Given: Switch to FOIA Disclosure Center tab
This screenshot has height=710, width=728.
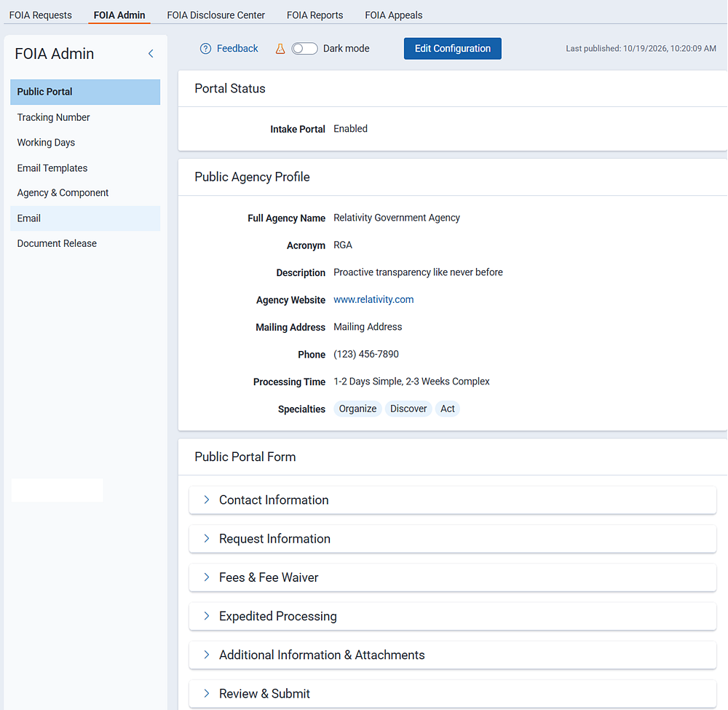Looking at the screenshot, I should (216, 15).
